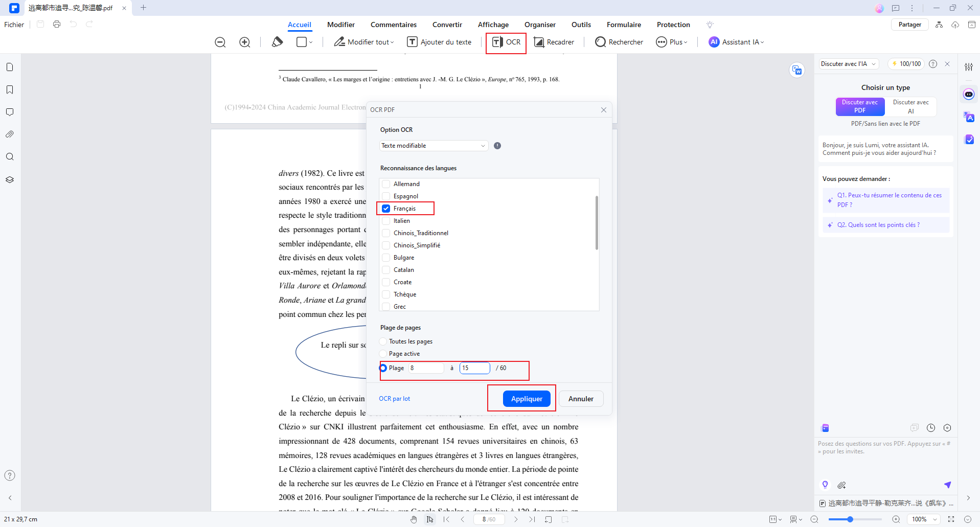The image size is (980, 527).
Task: Go to the last page arrow
Action: (x=532, y=519)
